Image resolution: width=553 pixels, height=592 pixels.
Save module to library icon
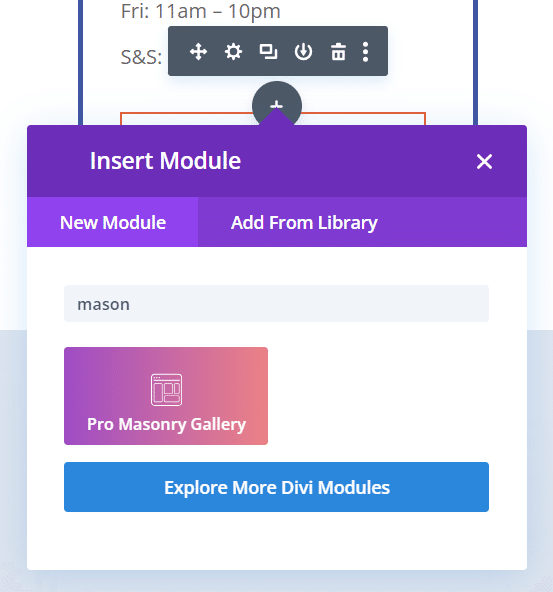[303, 52]
